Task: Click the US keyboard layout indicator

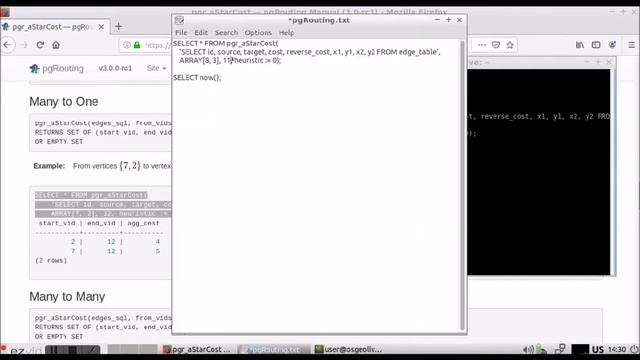Action: click(x=598, y=350)
